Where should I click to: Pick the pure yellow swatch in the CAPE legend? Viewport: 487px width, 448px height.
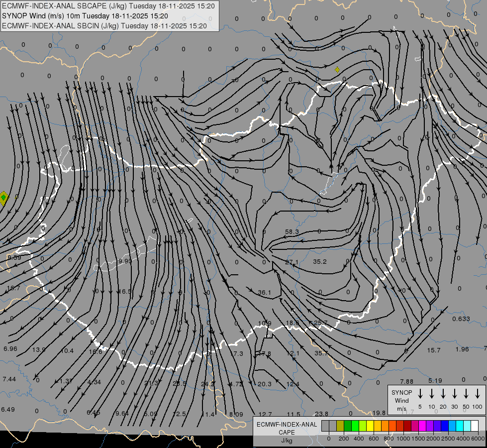pos(370,426)
